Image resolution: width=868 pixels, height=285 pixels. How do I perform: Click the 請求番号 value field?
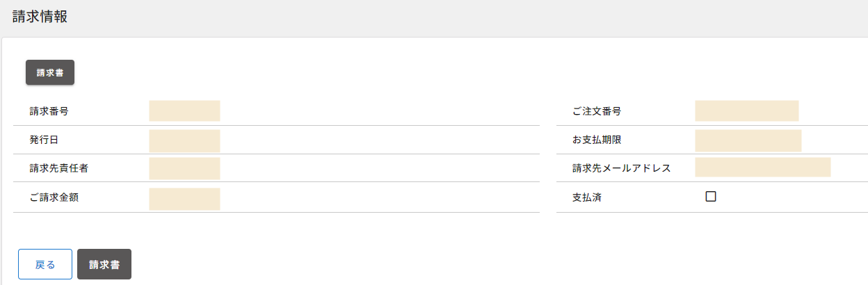point(184,111)
